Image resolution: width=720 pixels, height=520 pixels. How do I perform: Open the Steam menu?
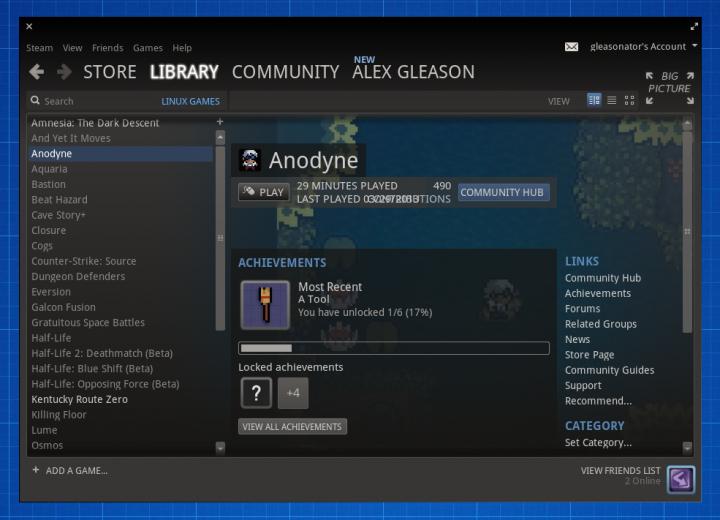point(39,48)
